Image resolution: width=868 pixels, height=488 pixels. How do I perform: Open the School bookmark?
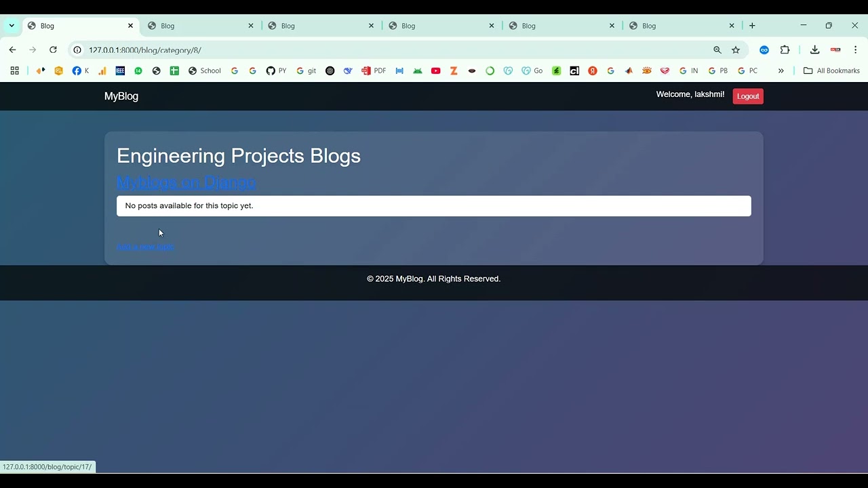coord(205,70)
